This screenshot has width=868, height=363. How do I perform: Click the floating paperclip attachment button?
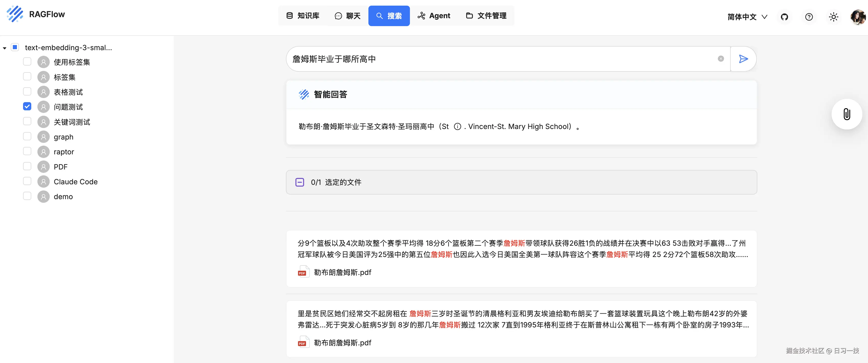click(x=846, y=114)
